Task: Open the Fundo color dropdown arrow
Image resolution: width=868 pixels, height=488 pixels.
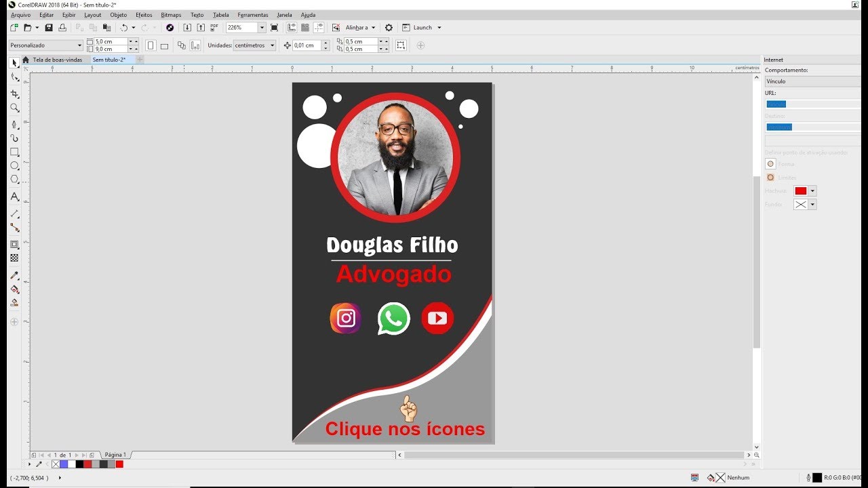Action: (812, 205)
